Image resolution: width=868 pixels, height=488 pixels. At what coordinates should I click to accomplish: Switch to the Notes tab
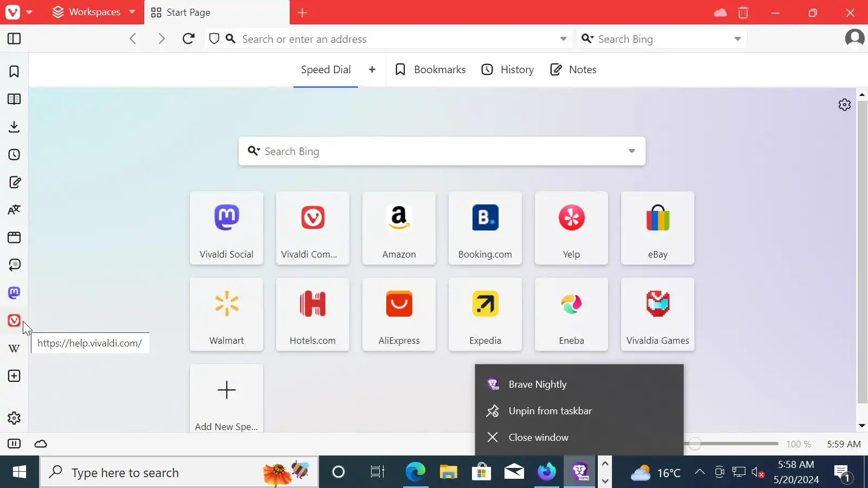[573, 69]
